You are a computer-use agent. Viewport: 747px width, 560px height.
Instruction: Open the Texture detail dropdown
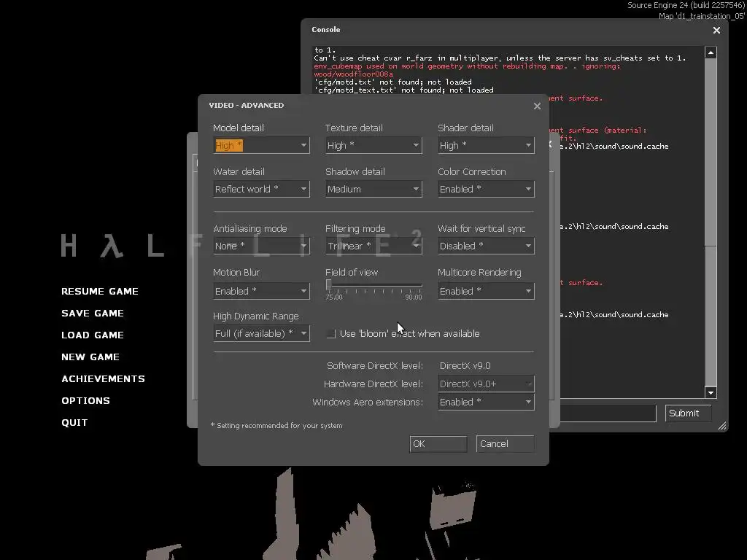point(373,145)
